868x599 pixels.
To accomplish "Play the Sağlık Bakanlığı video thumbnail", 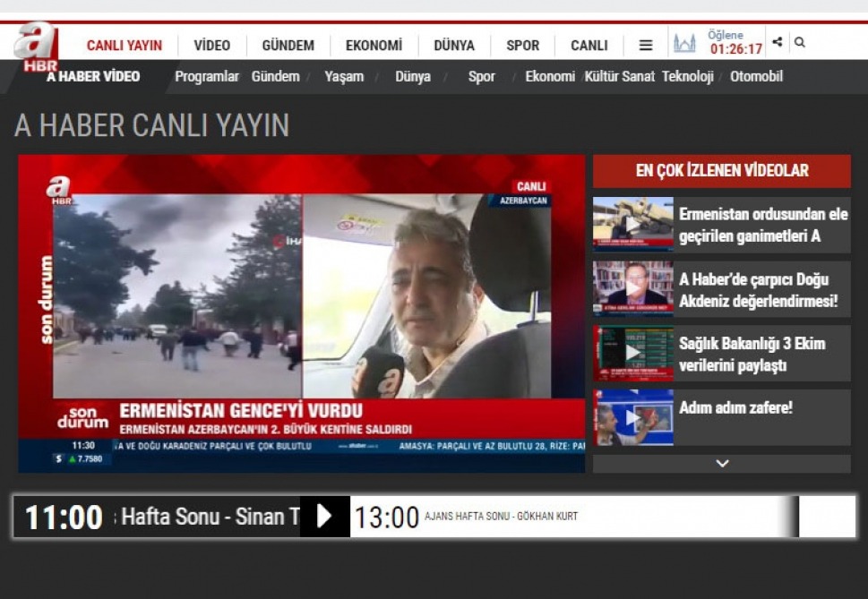I will (632, 354).
